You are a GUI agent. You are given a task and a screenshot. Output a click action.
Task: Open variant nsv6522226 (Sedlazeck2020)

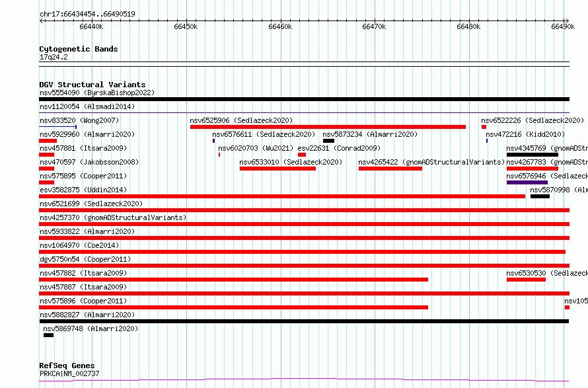(x=533, y=120)
